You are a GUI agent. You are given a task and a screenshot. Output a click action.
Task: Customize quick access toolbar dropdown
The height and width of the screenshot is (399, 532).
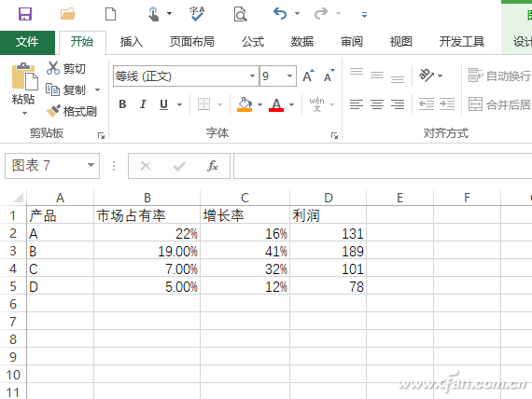[364, 15]
